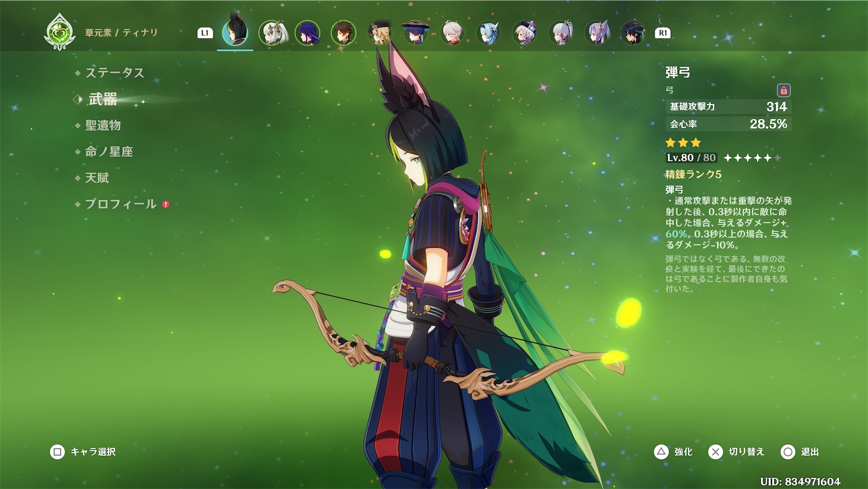Click the 退出 exit button
This screenshot has width=868, height=489.
click(800, 452)
